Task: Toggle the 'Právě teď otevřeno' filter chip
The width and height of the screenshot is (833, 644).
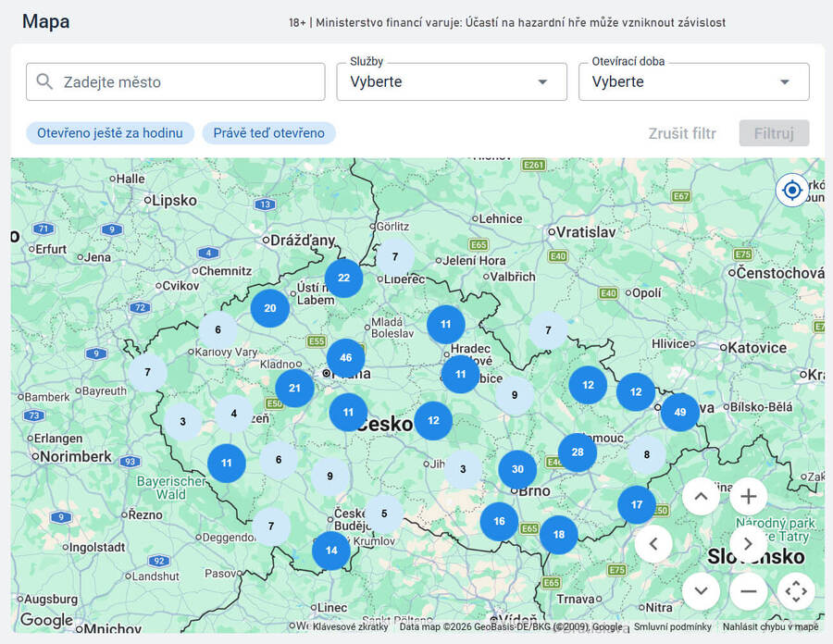Action: pyautogui.click(x=268, y=132)
